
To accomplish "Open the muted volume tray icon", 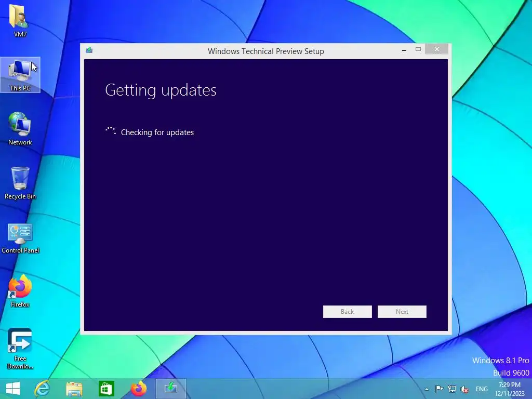I will (464, 389).
